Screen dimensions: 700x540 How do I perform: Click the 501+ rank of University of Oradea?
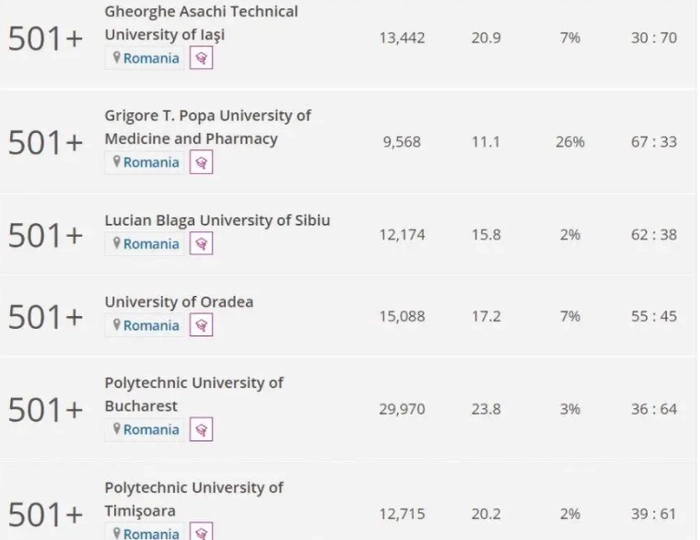45,317
